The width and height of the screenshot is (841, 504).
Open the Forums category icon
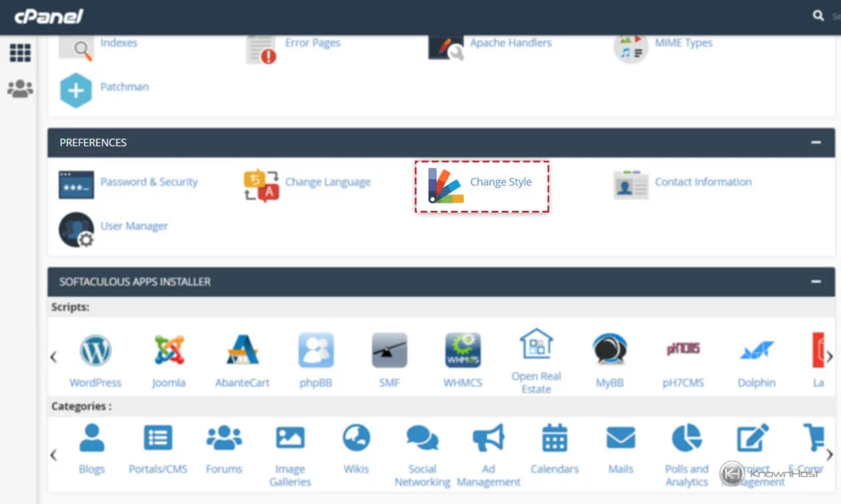click(224, 438)
